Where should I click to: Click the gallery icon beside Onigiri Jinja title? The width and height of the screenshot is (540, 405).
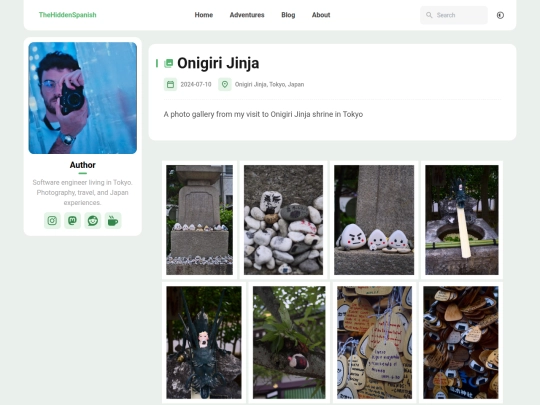pos(168,63)
